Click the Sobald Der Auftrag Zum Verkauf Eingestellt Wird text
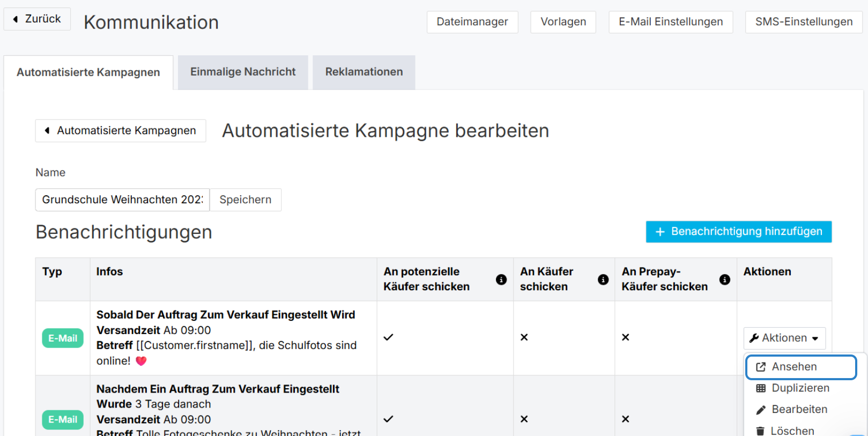The image size is (868, 436). click(226, 315)
